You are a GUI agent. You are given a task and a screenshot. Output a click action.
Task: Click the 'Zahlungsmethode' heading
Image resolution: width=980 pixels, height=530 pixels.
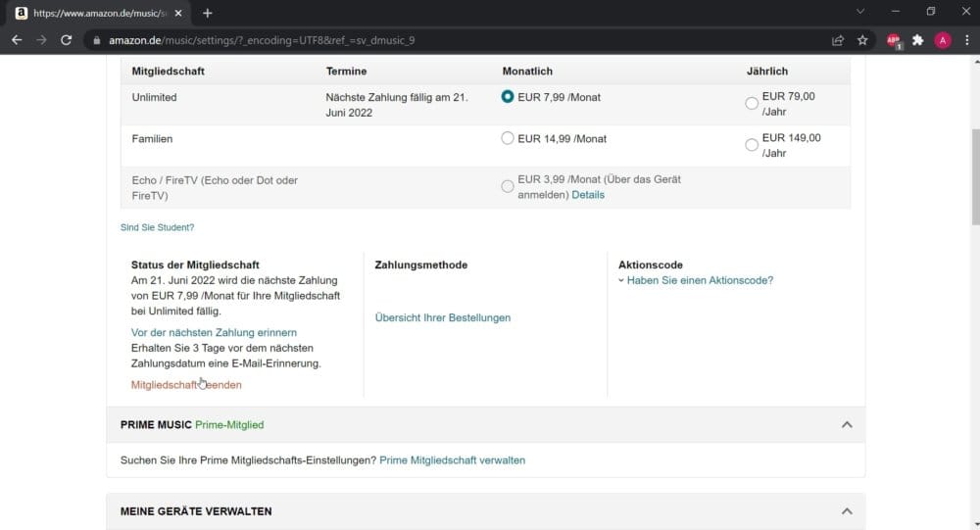[x=421, y=265]
